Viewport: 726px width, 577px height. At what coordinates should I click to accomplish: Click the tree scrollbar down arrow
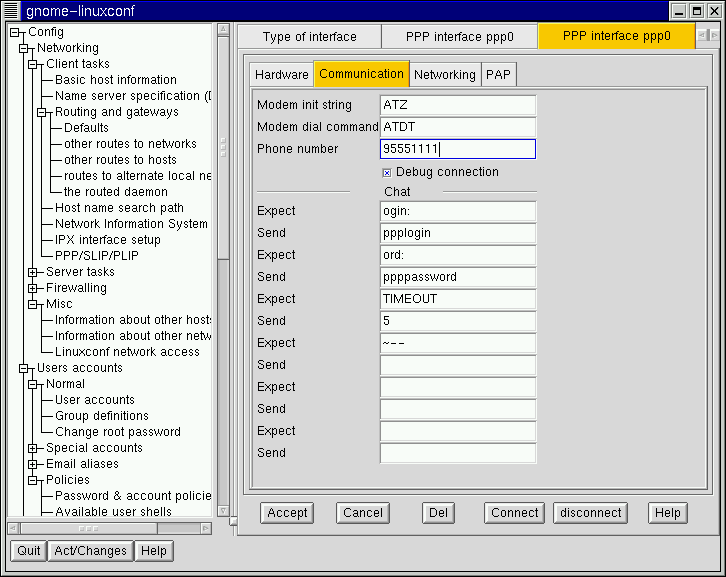tap(223, 511)
